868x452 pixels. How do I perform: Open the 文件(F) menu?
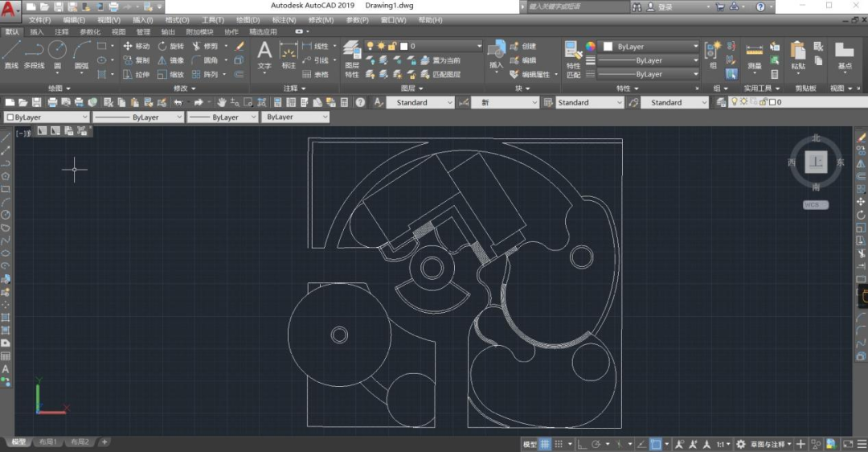[40, 20]
